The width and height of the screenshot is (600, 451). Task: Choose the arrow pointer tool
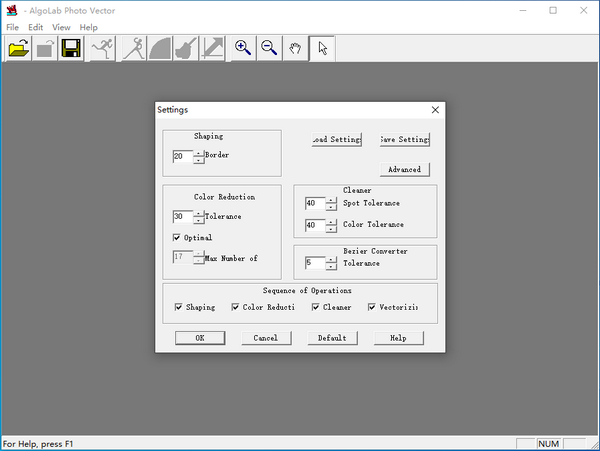coord(323,48)
